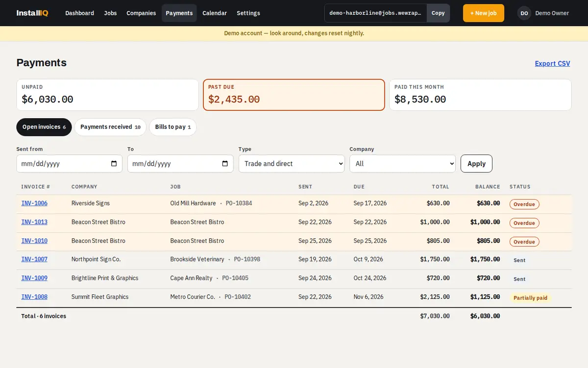Viewport: 588px width, 368px height.
Task: Click the Total · 6 invoices footer
Action: [x=44, y=316]
